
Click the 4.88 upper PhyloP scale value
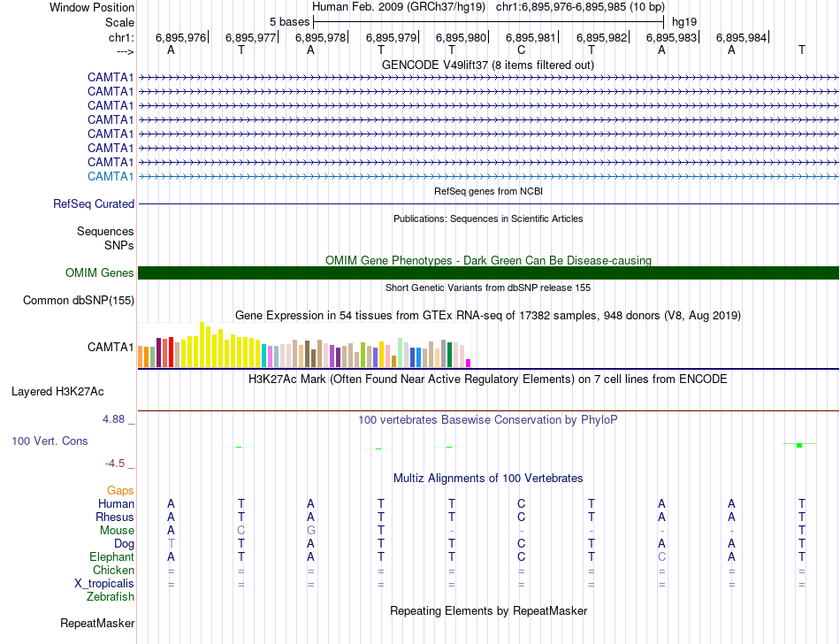pyautogui.click(x=113, y=419)
